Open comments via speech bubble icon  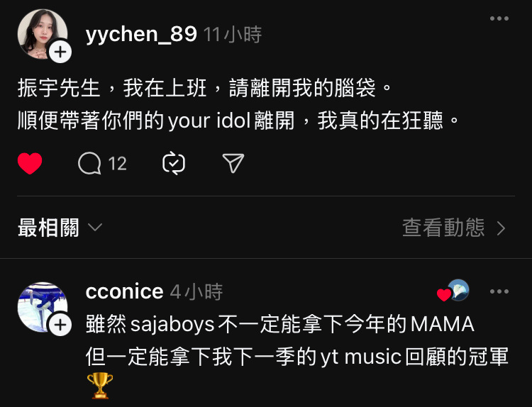[x=89, y=163]
